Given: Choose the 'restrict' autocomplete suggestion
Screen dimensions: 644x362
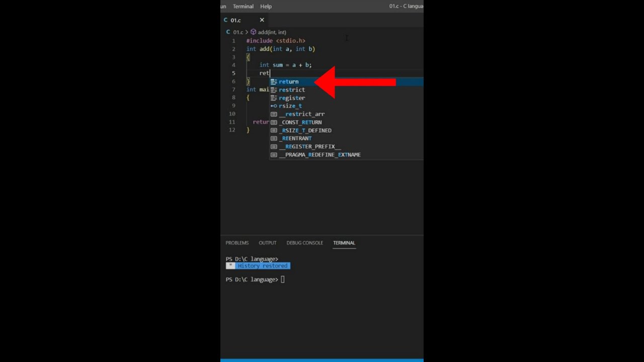Looking at the screenshot, I should (x=346, y=89).
